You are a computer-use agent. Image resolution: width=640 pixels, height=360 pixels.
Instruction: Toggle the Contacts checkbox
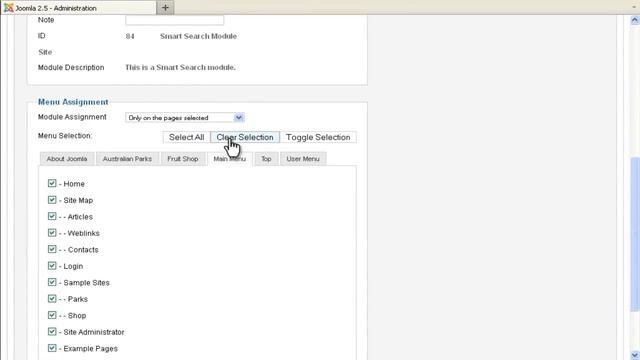(52, 249)
